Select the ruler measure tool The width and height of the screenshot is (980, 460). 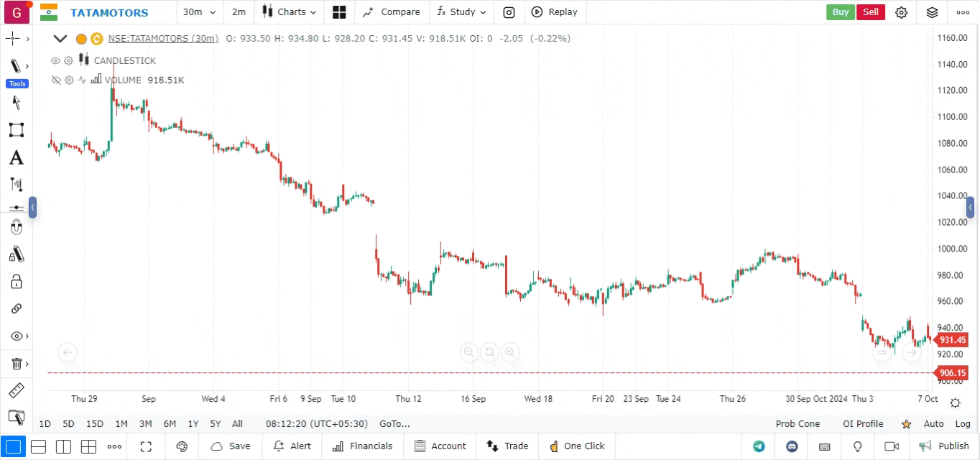coord(16,390)
